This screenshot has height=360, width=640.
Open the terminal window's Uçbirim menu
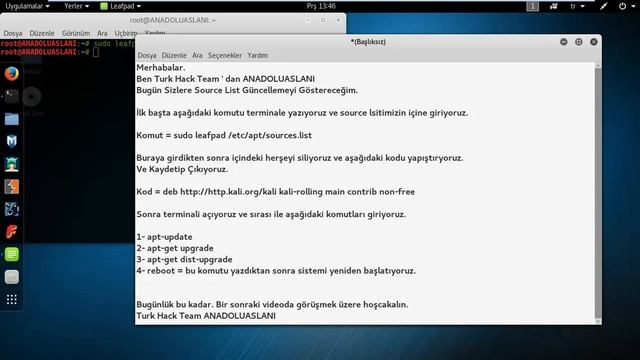(x=125, y=33)
